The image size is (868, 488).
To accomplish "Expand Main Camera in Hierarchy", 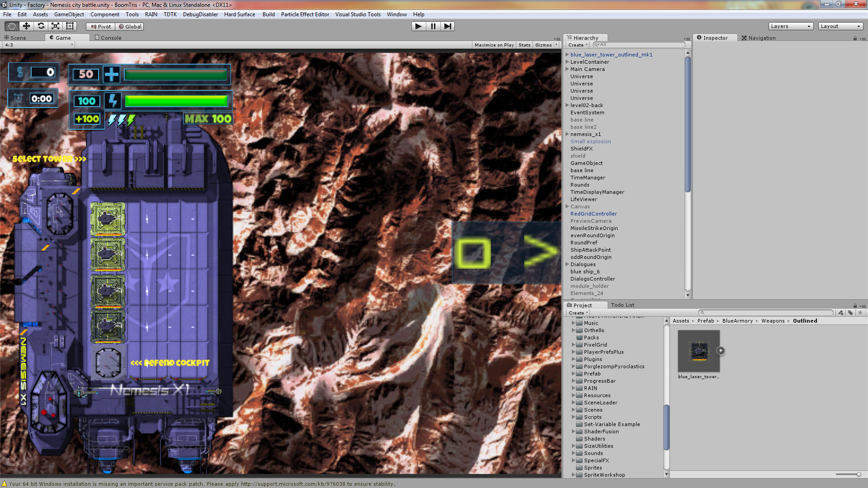I will pos(567,69).
